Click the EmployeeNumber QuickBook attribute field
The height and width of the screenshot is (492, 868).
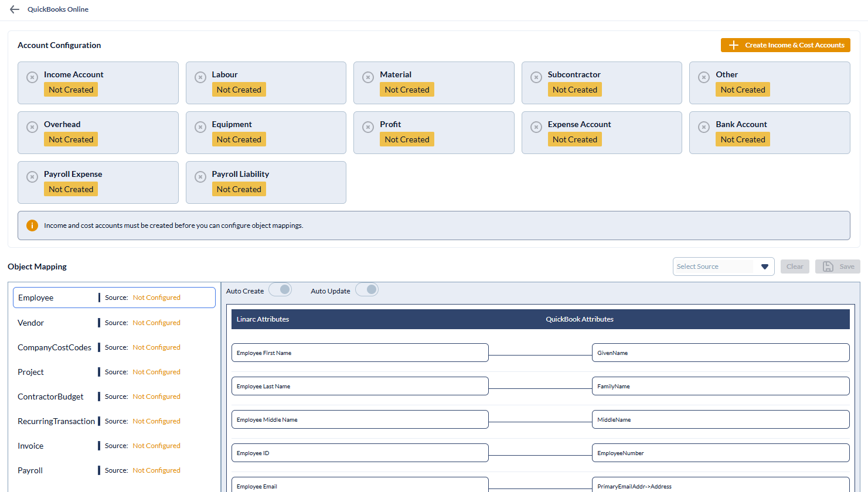[721, 453]
